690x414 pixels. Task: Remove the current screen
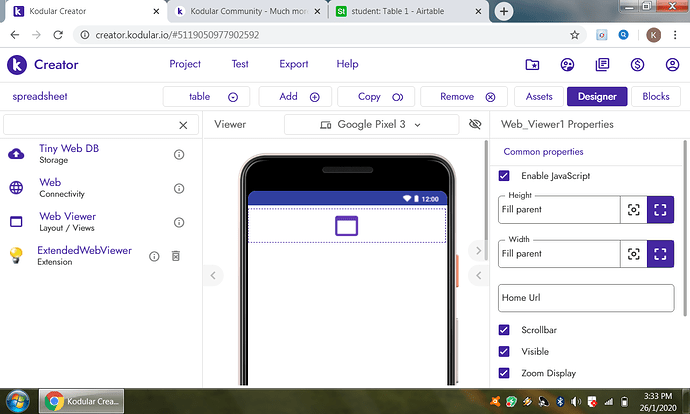pyautogui.click(x=464, y=97)
